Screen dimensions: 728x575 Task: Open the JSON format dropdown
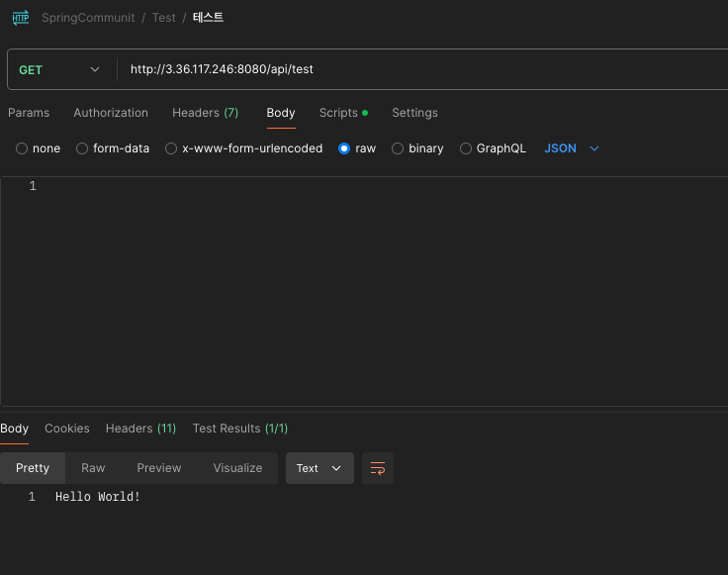[x=572, y=148]
